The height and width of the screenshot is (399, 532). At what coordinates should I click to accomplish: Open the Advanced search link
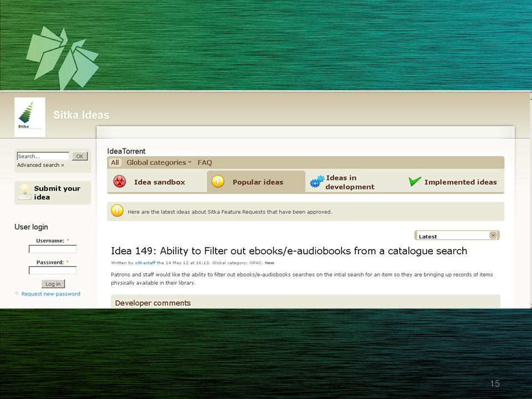click(40, 165)
